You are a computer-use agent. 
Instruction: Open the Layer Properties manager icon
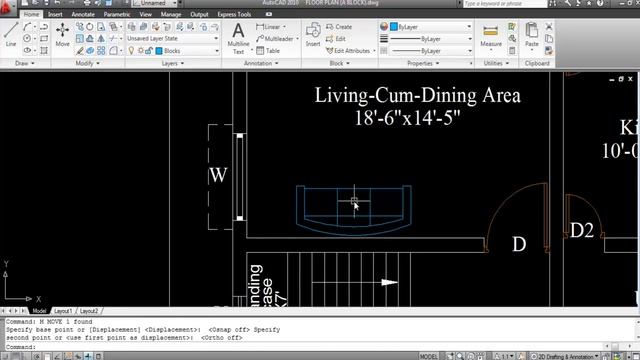click(131, 27)
